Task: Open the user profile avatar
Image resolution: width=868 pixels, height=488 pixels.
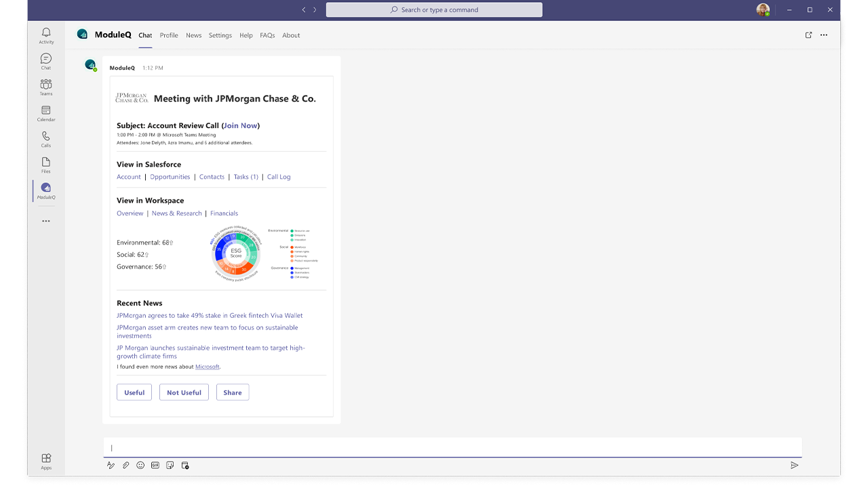Action: (764, 9)
